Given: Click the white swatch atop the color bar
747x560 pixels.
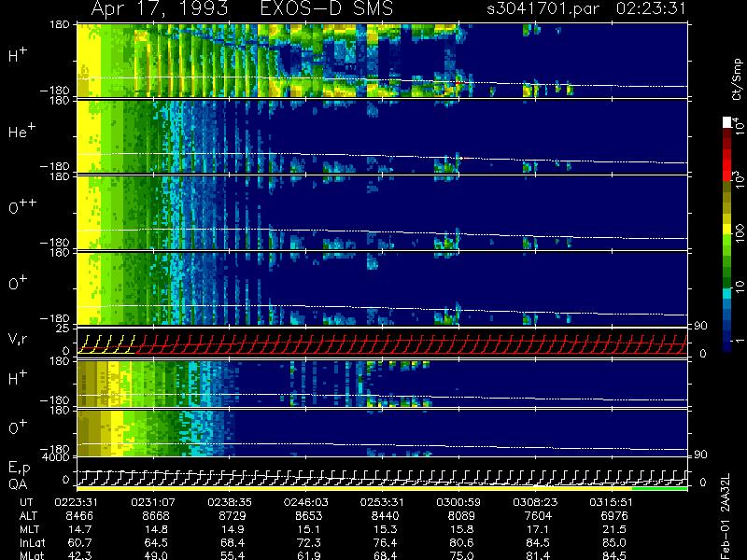Looking at the screenshot, I should click(x=727, y=122).
